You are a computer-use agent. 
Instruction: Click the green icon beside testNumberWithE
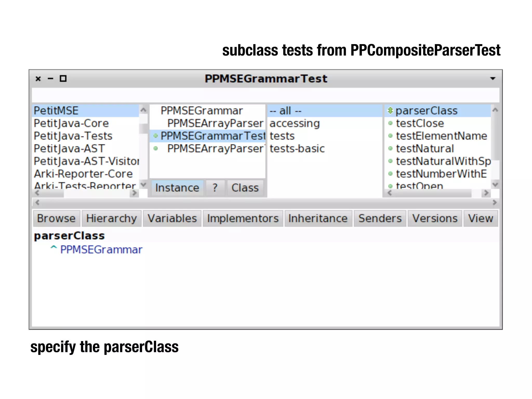click(390, 174)
